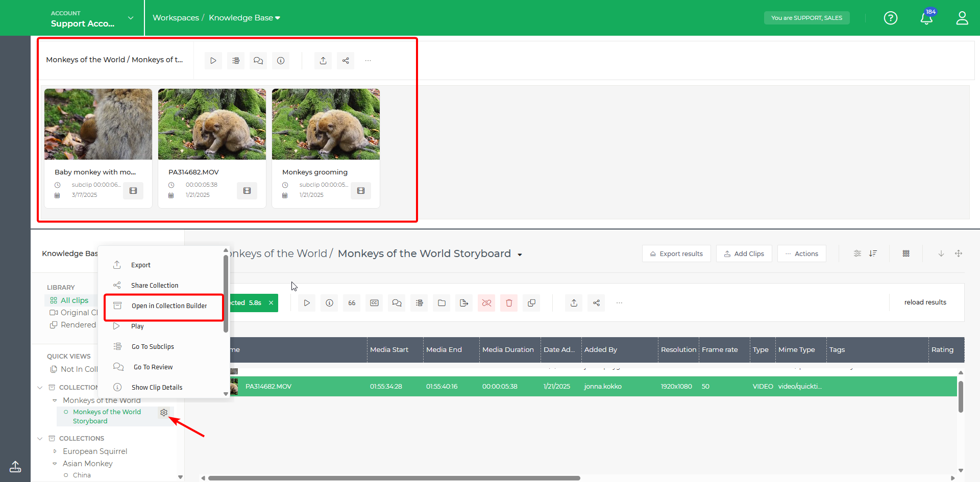Toggle grid view layout for results
The width and height of the screenshot is (980, 482).
pos(906,253)
